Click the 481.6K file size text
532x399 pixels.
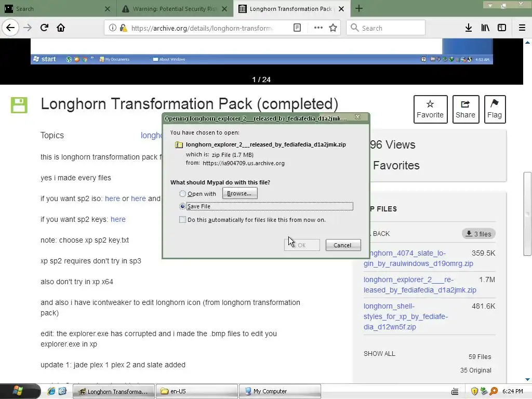[484, 306]
